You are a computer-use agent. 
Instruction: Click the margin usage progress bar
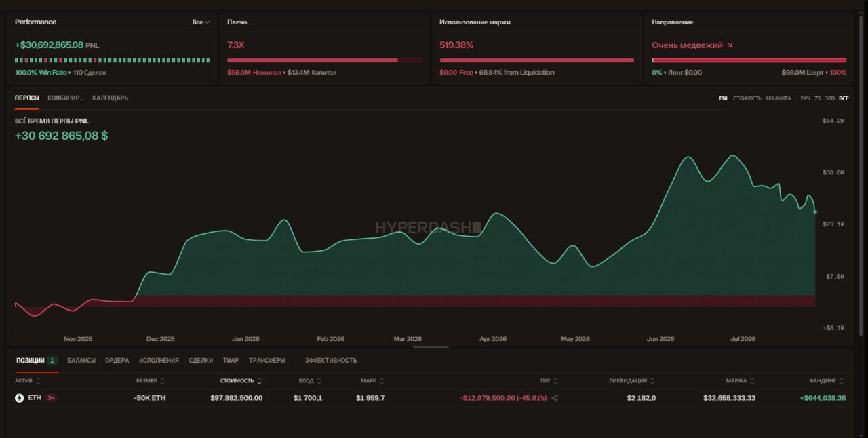(x=536, y=60)
